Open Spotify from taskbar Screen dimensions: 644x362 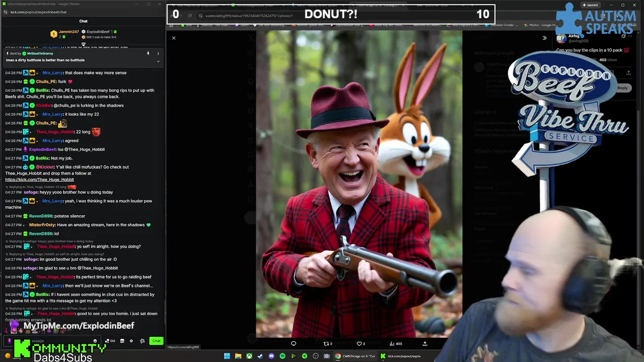(282, 356)
